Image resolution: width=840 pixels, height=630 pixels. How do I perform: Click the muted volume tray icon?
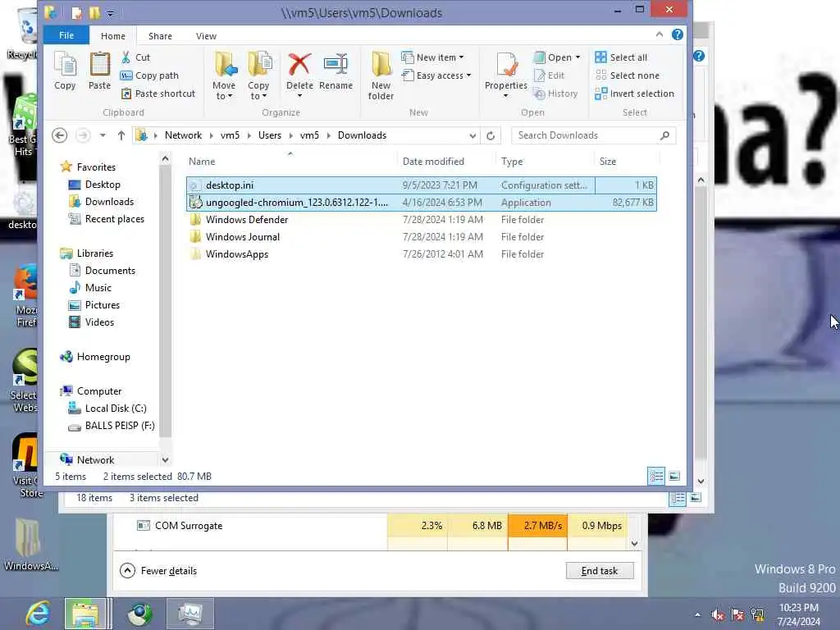pos(718,614)
